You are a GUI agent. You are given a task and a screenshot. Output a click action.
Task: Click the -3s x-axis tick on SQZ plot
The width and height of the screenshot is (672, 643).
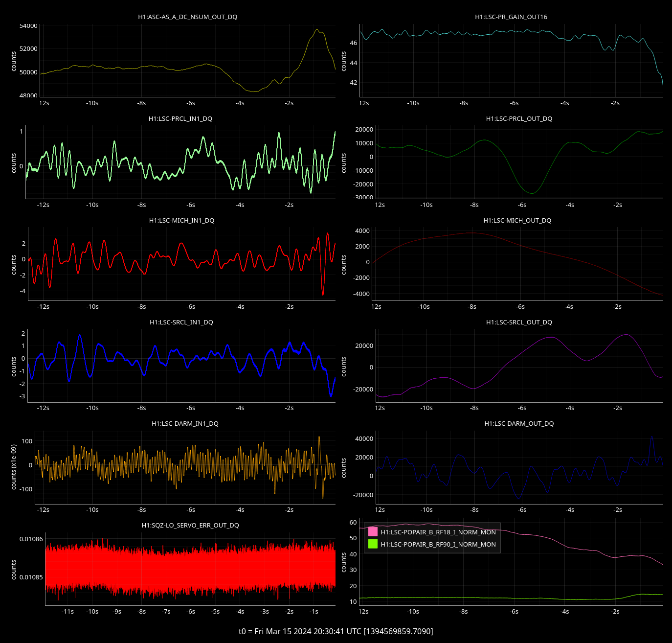(265, 611)
